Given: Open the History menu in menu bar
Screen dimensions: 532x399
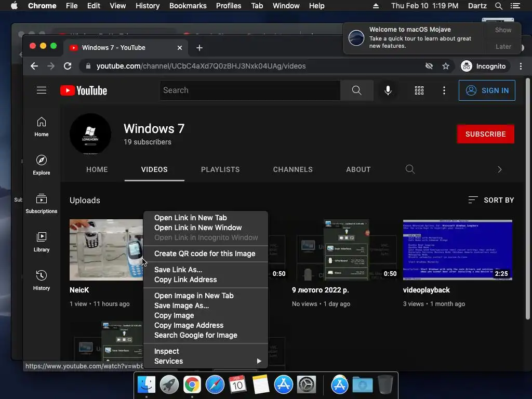Looking at the screenshot, I should coord(147,6).
